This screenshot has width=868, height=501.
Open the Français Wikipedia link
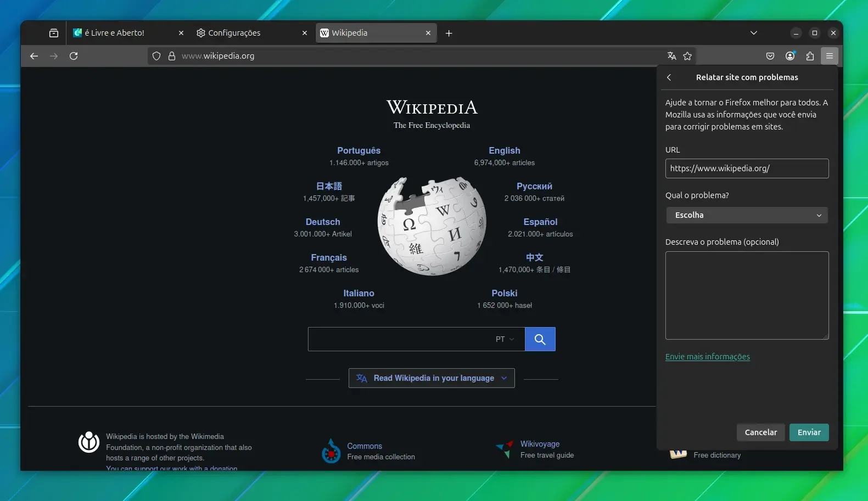[329, 257]
